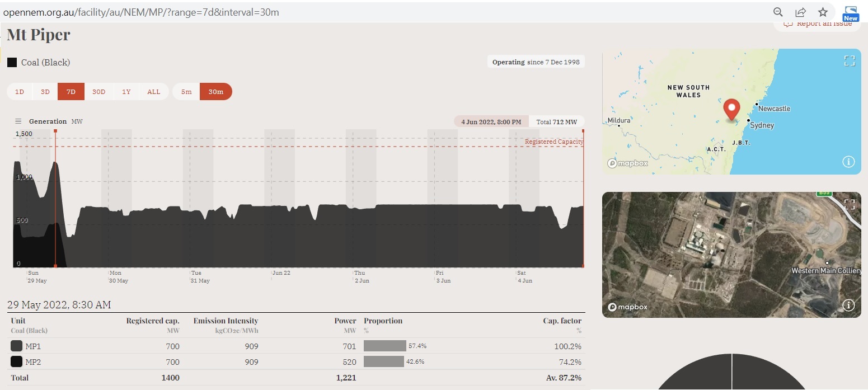Select the ALL range
Viewport: 868px width, 390px height.
[x=154, y=92]
